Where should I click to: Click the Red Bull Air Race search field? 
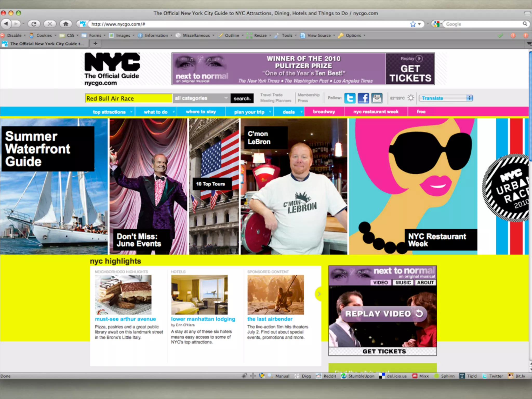click(x=129, y=98)
